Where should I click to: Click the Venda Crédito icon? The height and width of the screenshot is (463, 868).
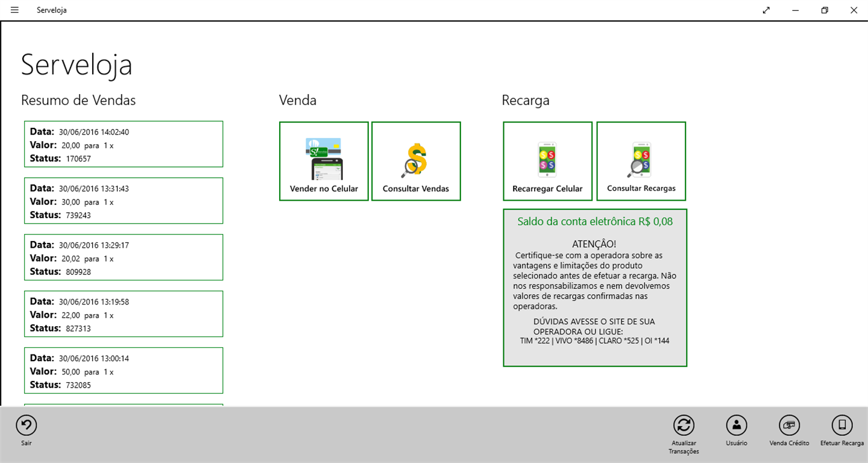(x=789, y=426)
